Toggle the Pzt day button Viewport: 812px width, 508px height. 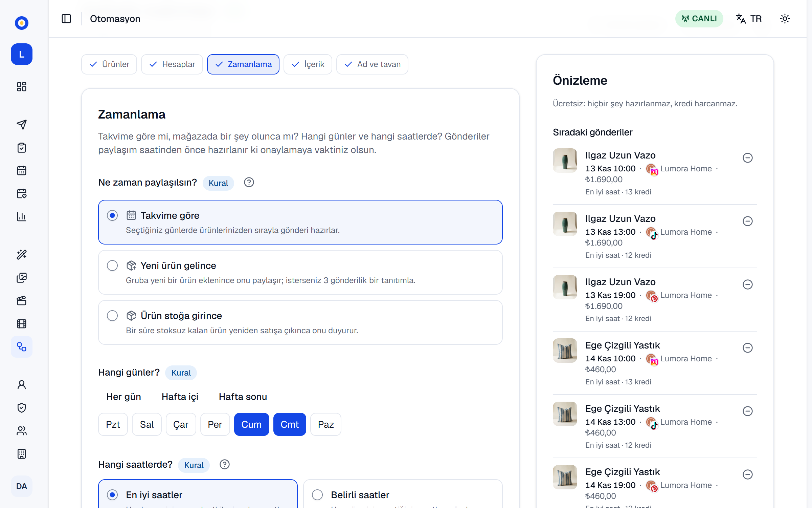pos(113,424)
